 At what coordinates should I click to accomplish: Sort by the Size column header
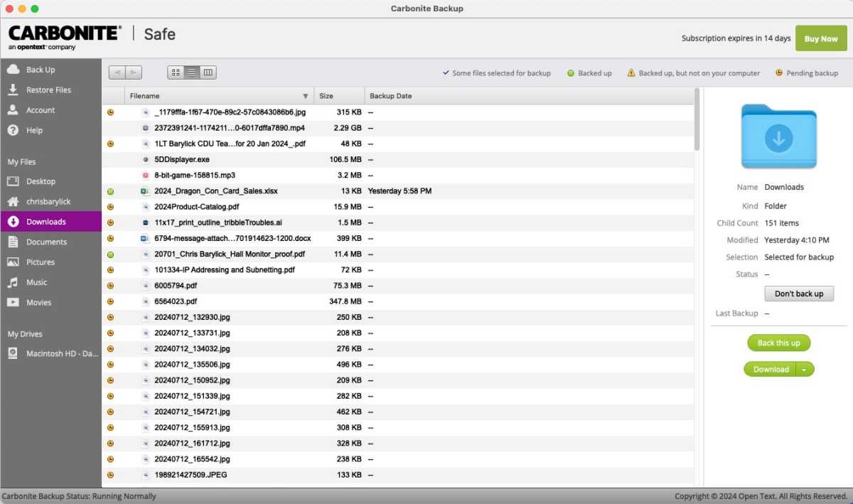pos(339,96)
